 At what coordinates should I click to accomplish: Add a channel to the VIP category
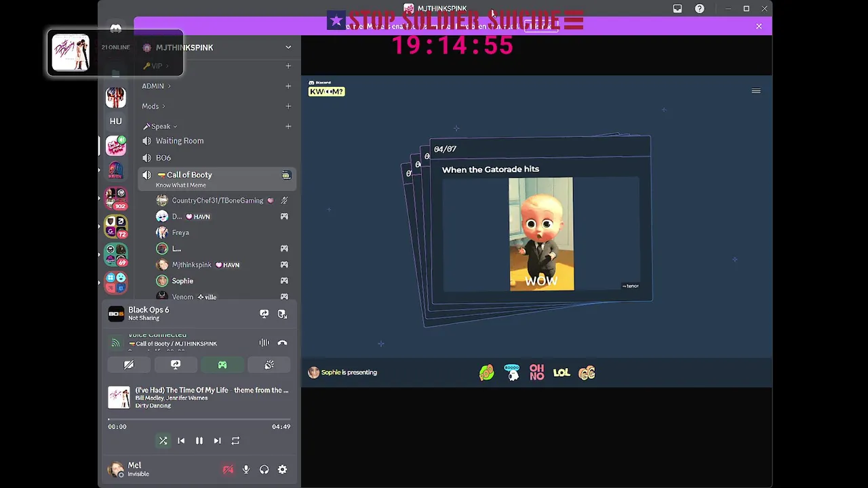(x=288, y=66)
